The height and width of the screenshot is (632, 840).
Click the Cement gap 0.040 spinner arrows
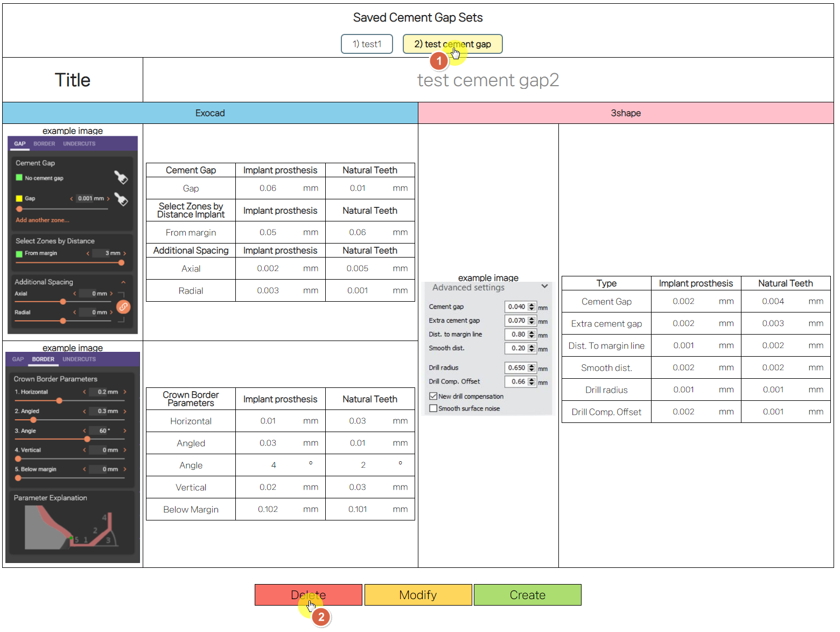531,307
